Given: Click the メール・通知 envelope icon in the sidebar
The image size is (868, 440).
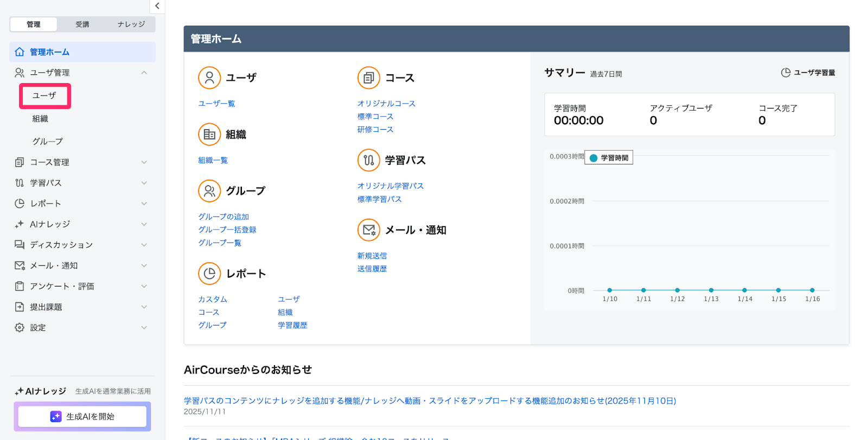Looking at the screenshot, I should click(20, 265).
